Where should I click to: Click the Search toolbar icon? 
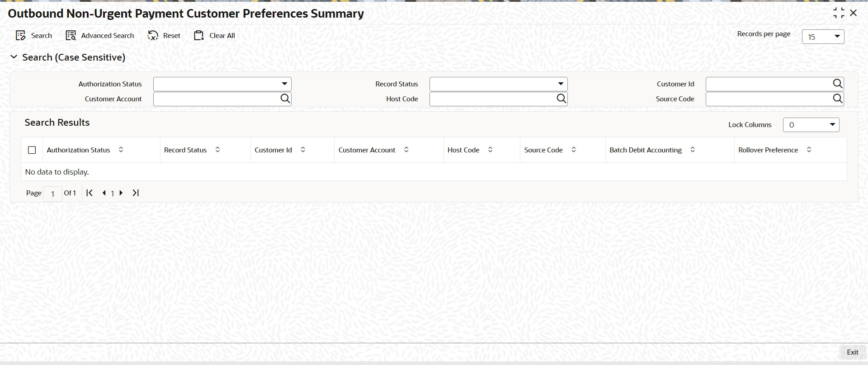tap(21, 36)
